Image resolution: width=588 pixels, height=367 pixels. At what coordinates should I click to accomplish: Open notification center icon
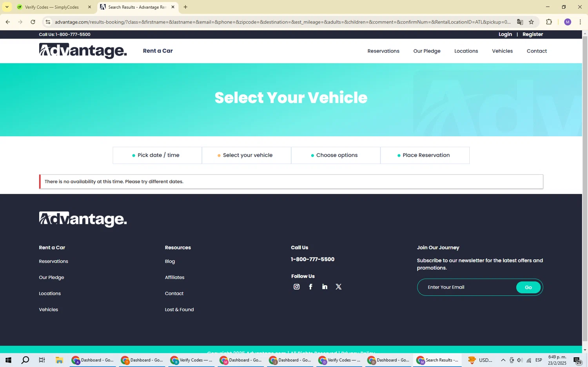point(577,360)
